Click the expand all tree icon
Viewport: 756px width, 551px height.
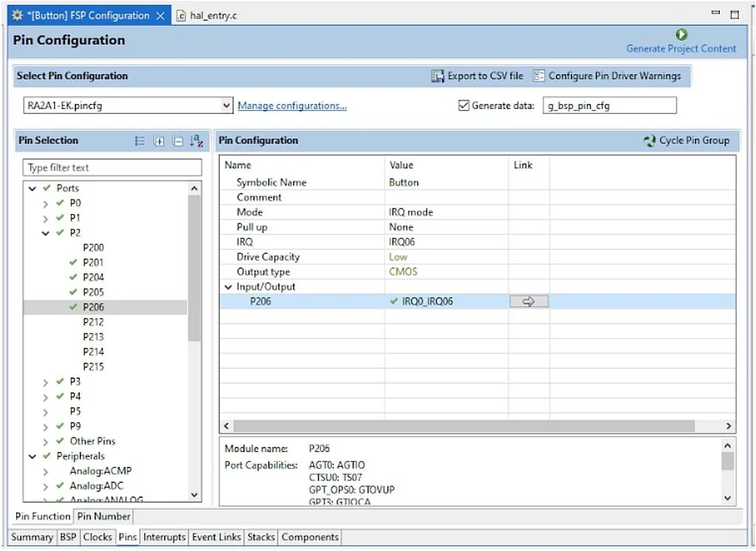(x=159, y=141)
